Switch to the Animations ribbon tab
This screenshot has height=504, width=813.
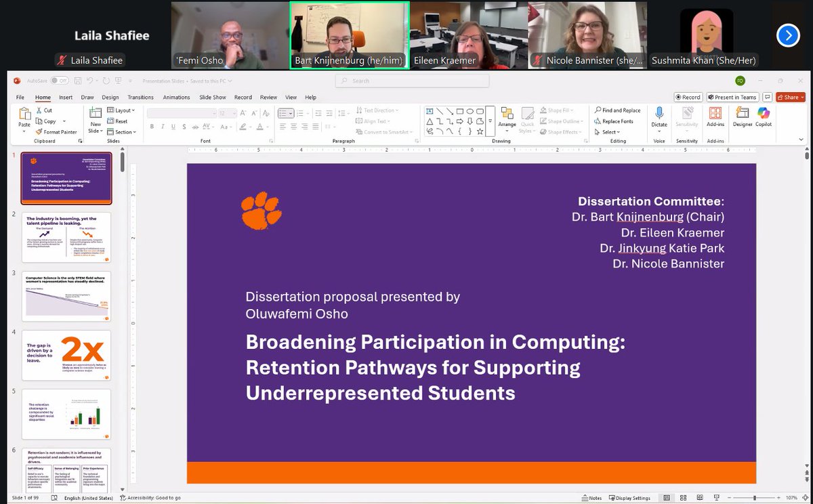[176, 98]
